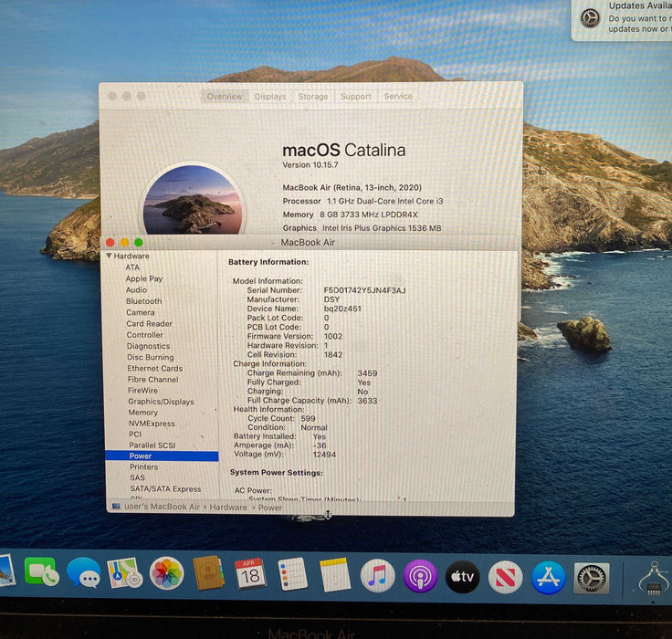Launch Music app from the Dock
This screenshot has height=639, width=672.
pyautogui.click(x=378, y=576)
